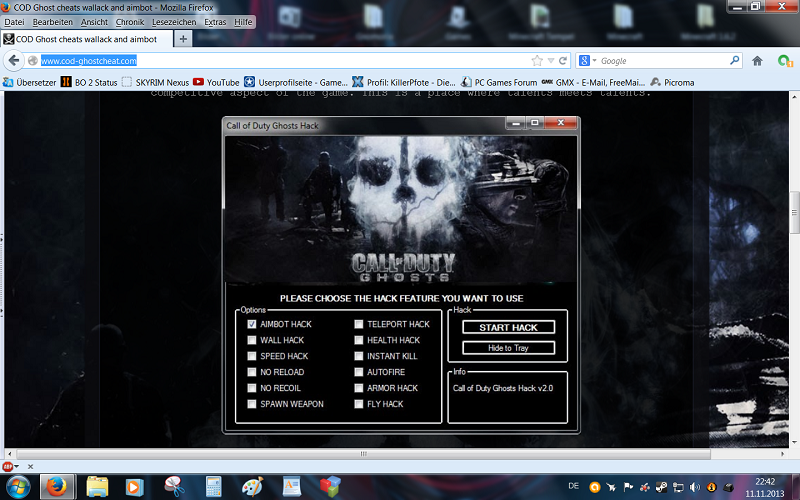This screenshot has height=500, width=800.
Task: Open the PC Games Forum bookmark
Action: 499,82
